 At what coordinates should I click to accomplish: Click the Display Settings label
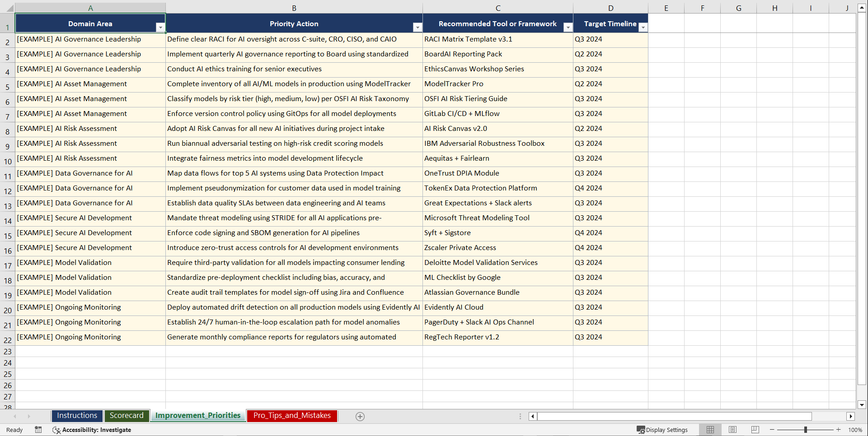point(667,430)
